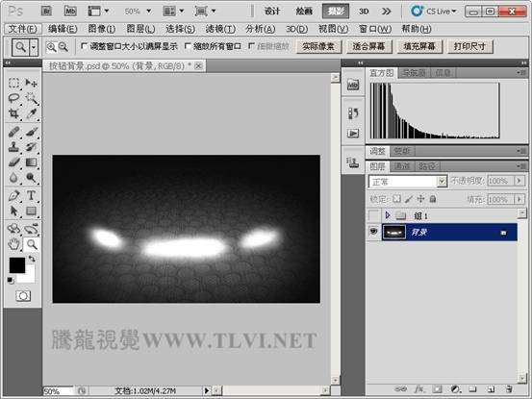Select the Lasso tool
532x399 pixels.
pos(13,98)
